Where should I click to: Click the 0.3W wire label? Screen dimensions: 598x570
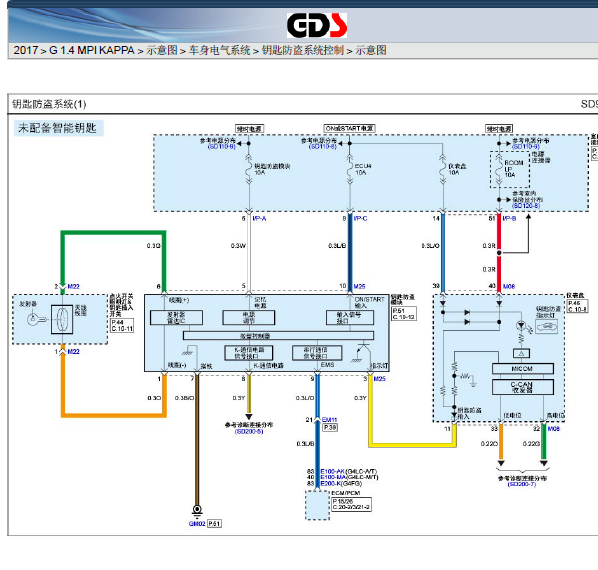coord(238,246)
